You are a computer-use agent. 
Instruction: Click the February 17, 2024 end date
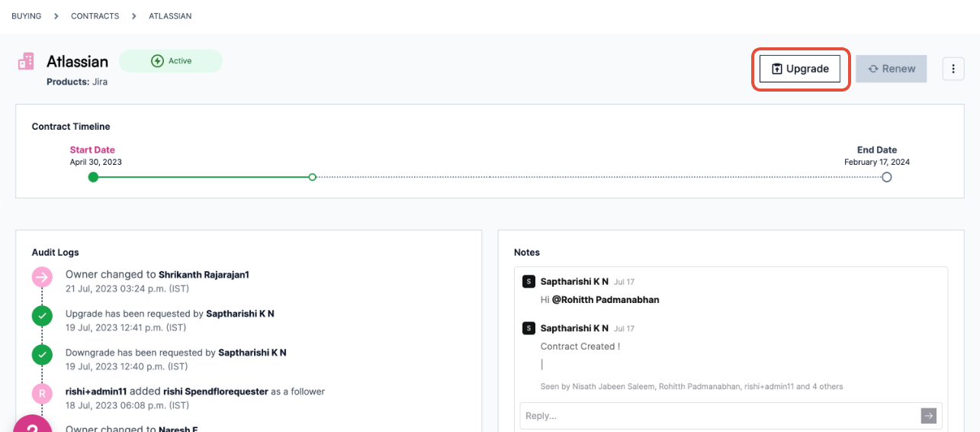[x=877, y=163]
